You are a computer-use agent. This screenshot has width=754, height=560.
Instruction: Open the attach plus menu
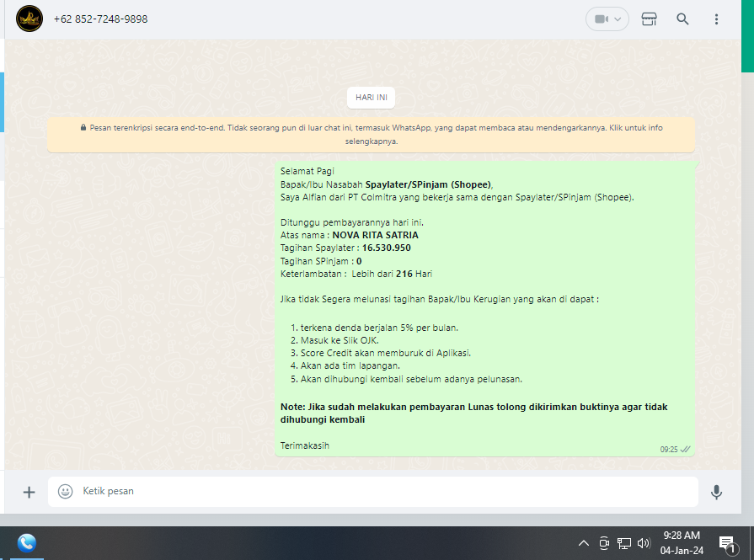29,492
